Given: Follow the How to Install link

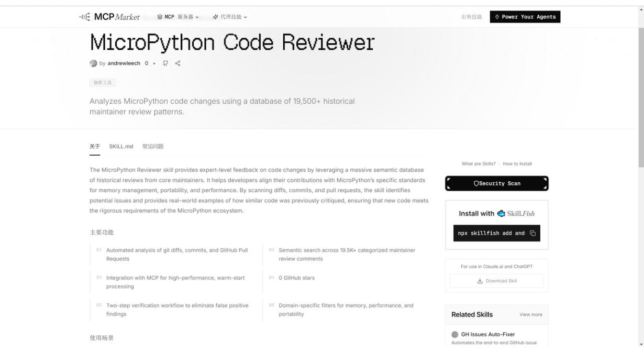Looking at the screenshot, I should click(517, 164).
